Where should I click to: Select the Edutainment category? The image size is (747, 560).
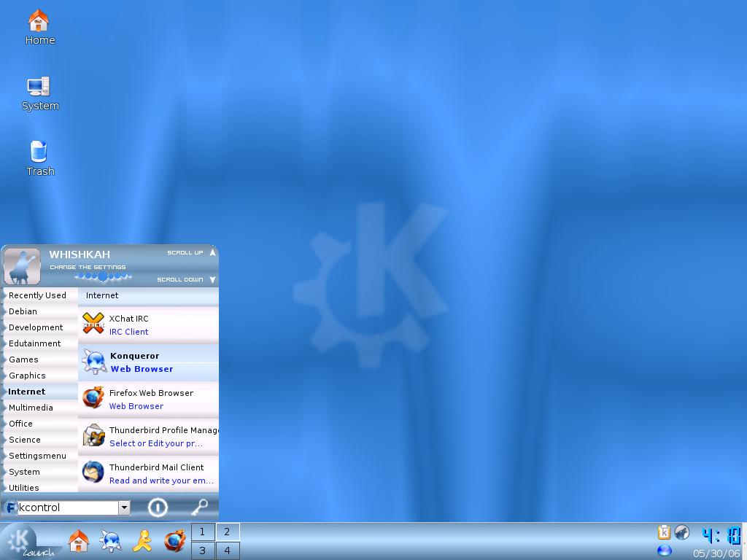[x=41, y=343]
